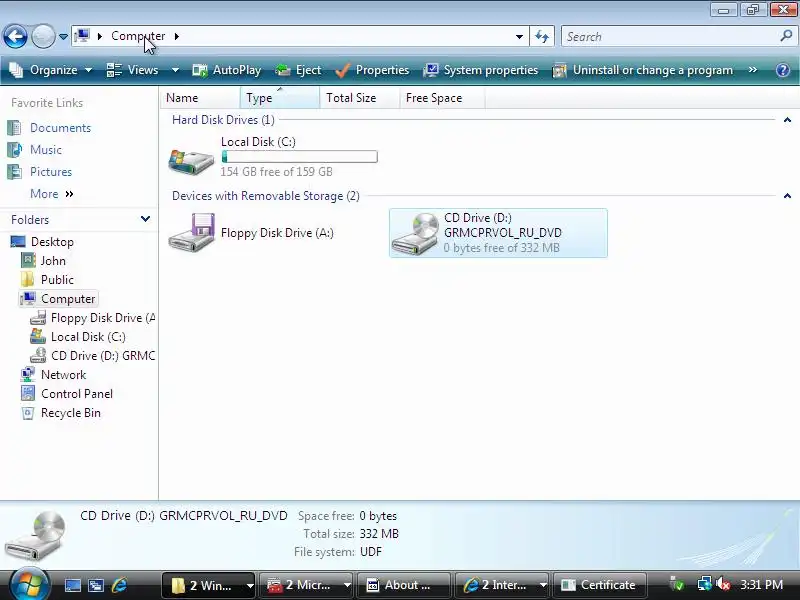Select Local Disk (C:) in folder tree

click(88, 337)
